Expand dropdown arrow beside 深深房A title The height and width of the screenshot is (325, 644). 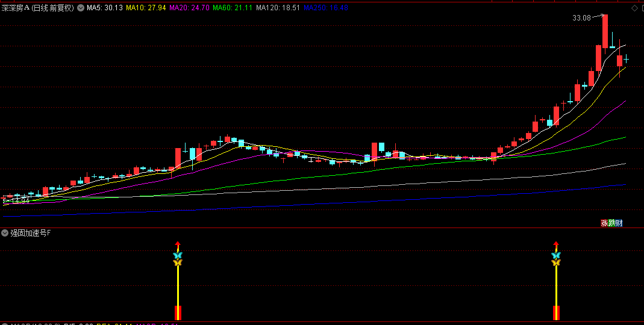coord(81,8)
